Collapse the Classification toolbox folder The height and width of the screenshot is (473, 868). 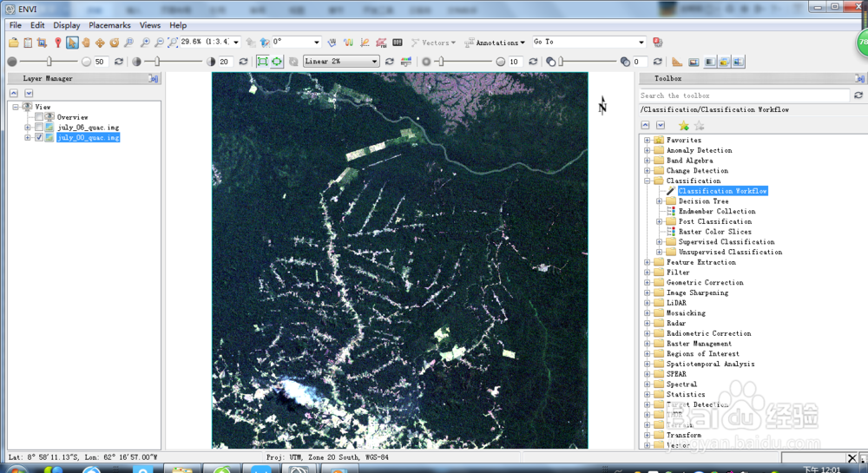(648, 181)
